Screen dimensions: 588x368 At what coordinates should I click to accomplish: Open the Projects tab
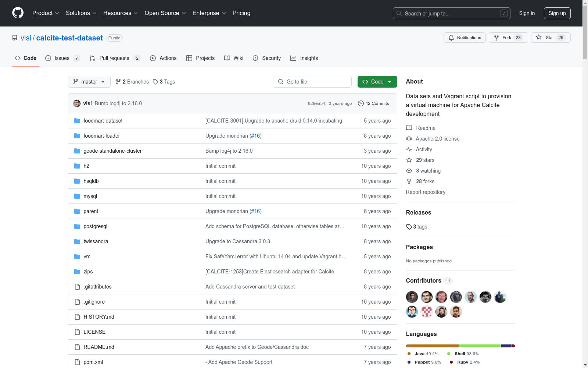(x=201, y=58)
